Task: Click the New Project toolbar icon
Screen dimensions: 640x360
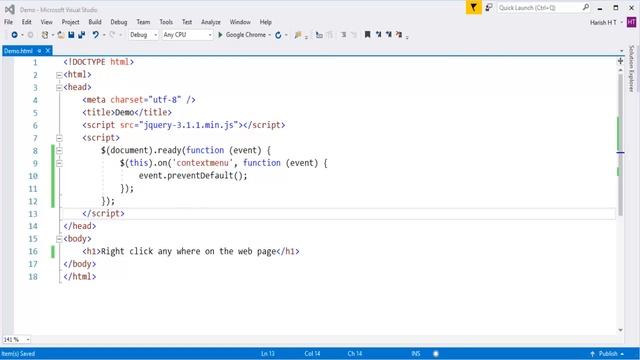Action: pyautogui.click(x=45, y=35)
